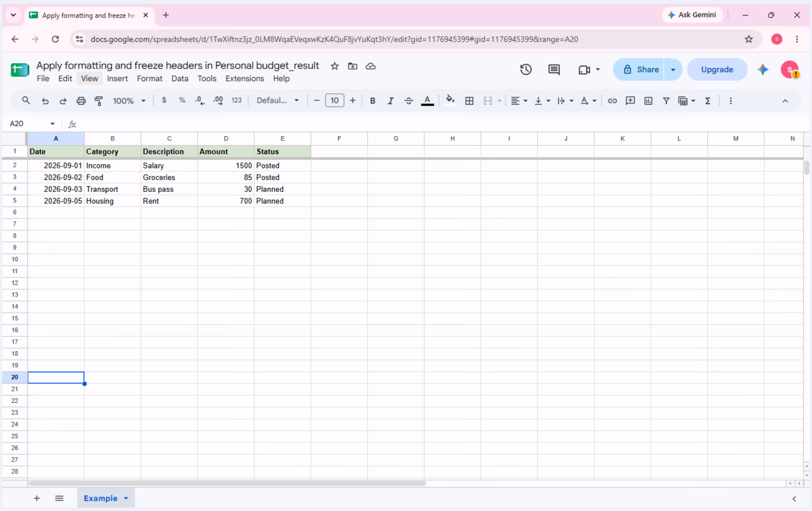812x511 pixels.
Task: Star this spreadsheet
Action: click(x=335, y=66)
